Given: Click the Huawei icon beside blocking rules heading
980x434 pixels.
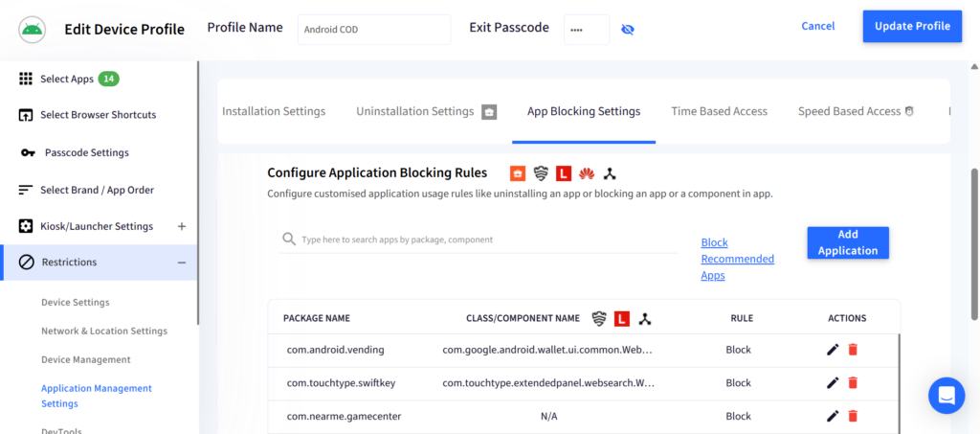Looking at the screenshot, I should (586, 173).
